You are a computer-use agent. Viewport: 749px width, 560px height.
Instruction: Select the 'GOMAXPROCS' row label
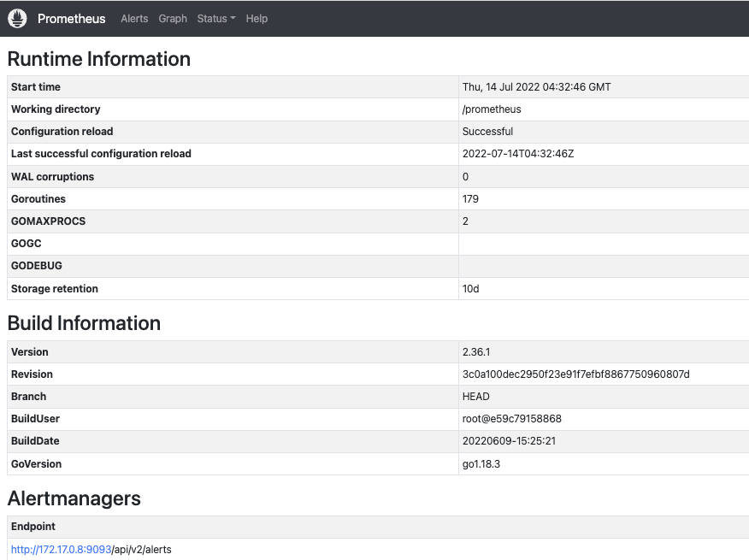tap(48, 221)
